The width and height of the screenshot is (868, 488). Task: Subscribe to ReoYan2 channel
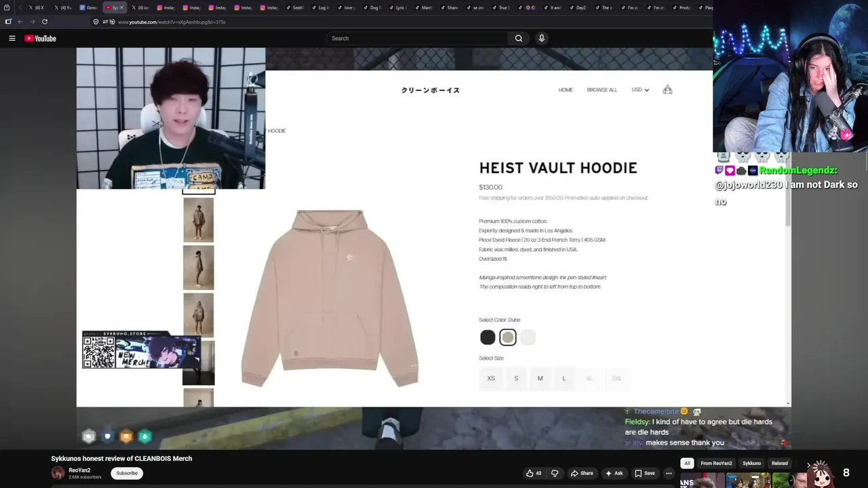click(127, 473)
